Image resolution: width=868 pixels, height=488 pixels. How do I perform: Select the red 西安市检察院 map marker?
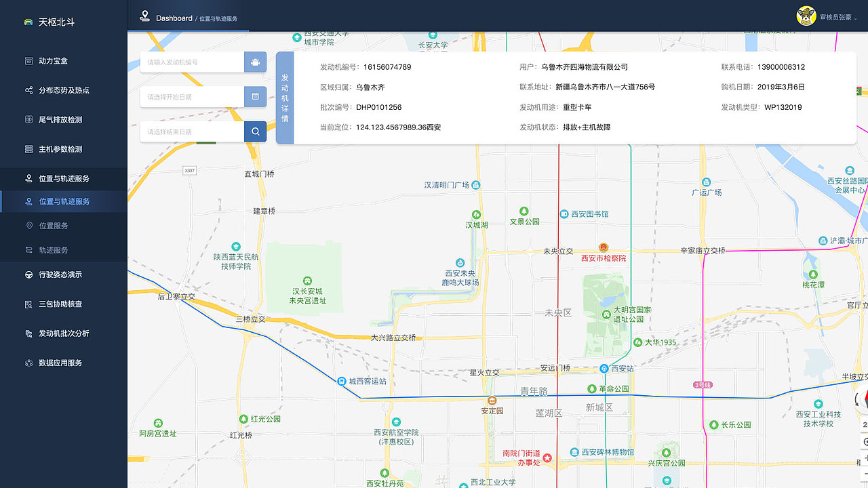(x=603, y=247)
